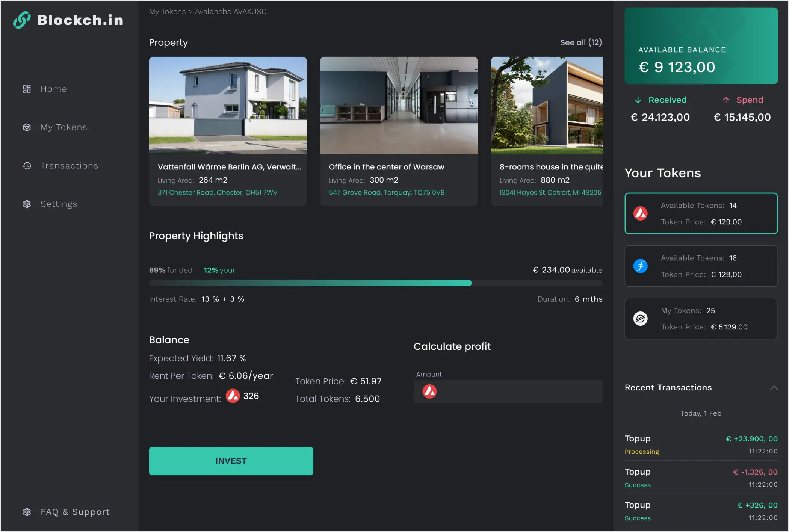Click the Blockch.in logo
This screenshot has height=532, width=789.
[68, 20]
